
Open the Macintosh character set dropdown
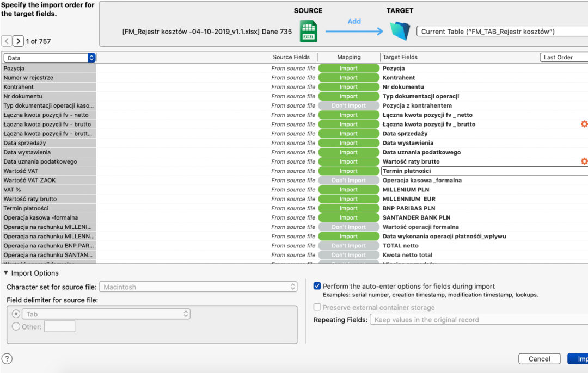tap(198, 287)
